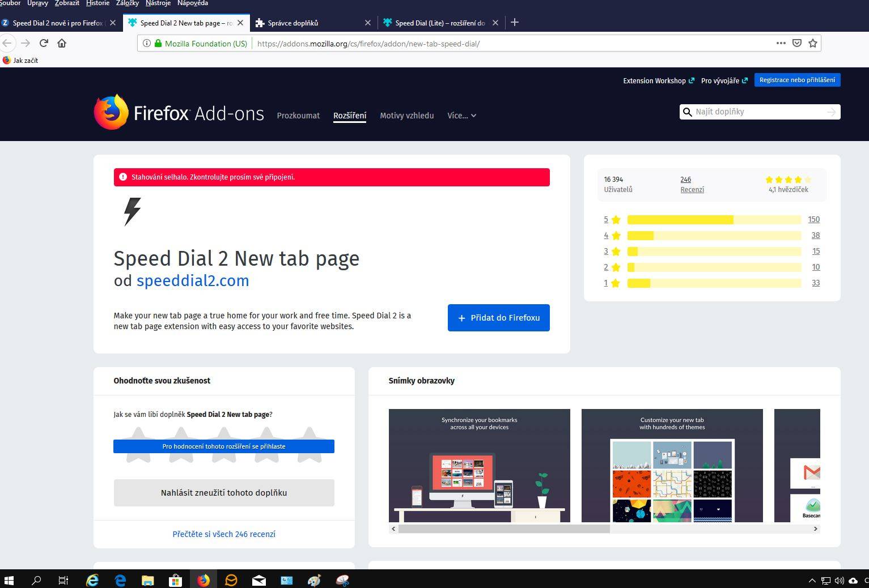The image size is (869, 588).
Task: Click Nahlásit zneužití tohoto doplňku
Action: pyautogui.click(x=224, y=493)
